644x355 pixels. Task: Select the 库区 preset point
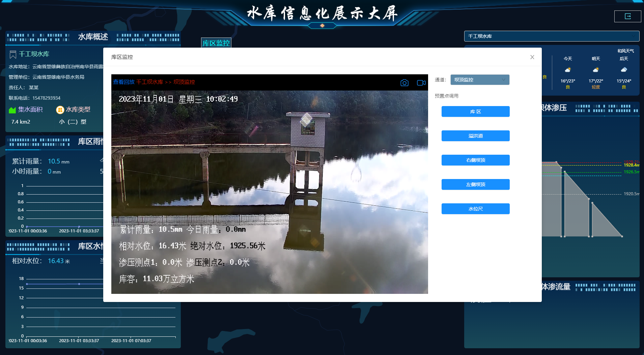click(x=475, y=111)
